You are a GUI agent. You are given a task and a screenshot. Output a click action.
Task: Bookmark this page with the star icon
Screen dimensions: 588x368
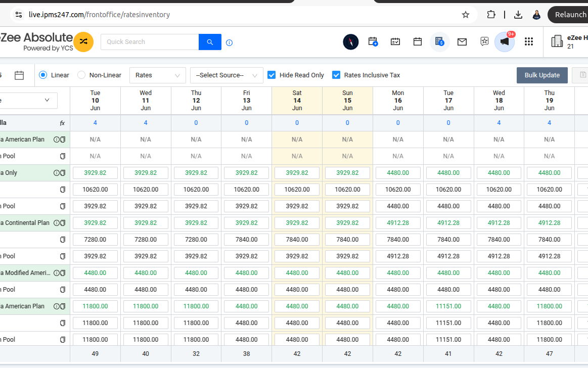(x=466, y=15)
